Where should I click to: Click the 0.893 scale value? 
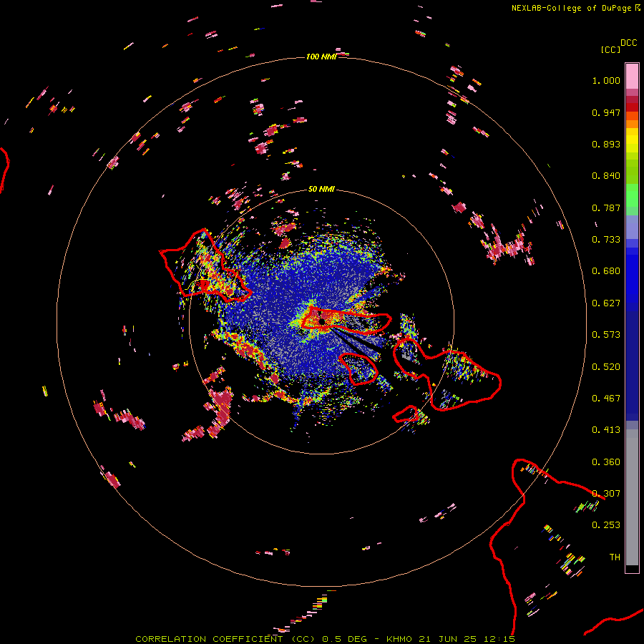click(606, 144)
